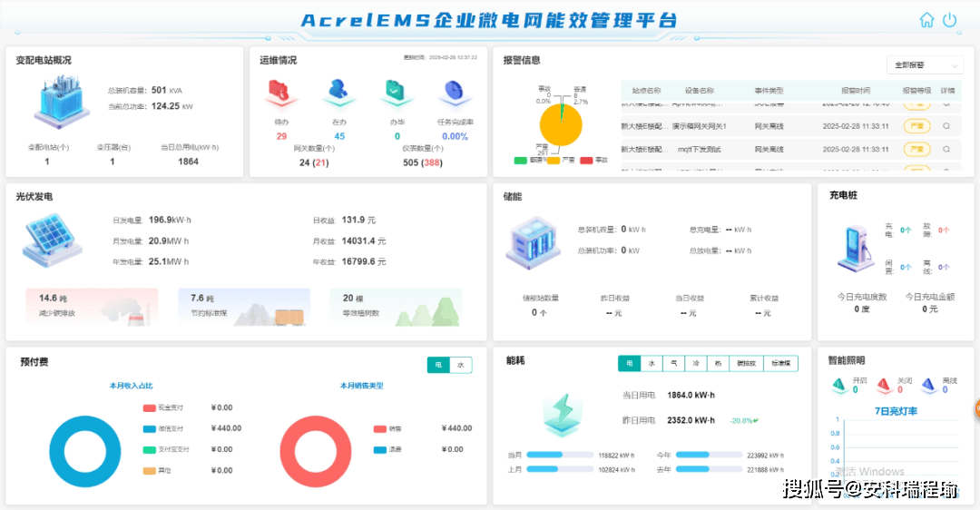Click the 站点名称 column header
980x510 pixels.
coord(646,91)
